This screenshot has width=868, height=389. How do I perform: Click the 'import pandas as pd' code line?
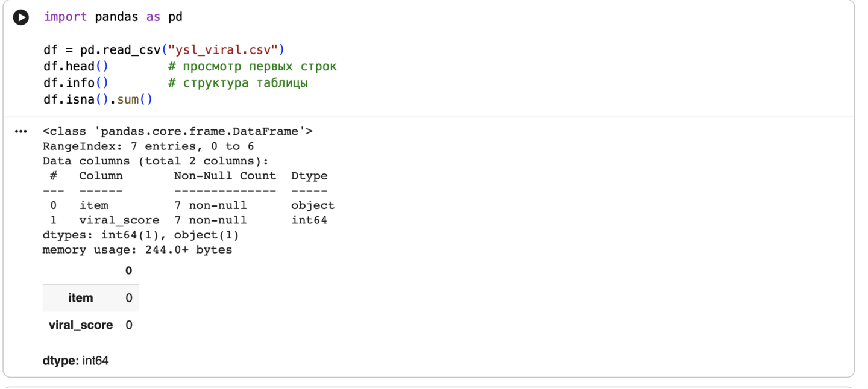[x=113, y=17]
